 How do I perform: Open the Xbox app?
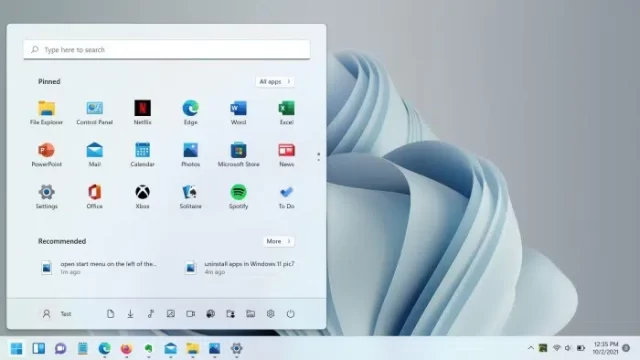pos(142,196)
